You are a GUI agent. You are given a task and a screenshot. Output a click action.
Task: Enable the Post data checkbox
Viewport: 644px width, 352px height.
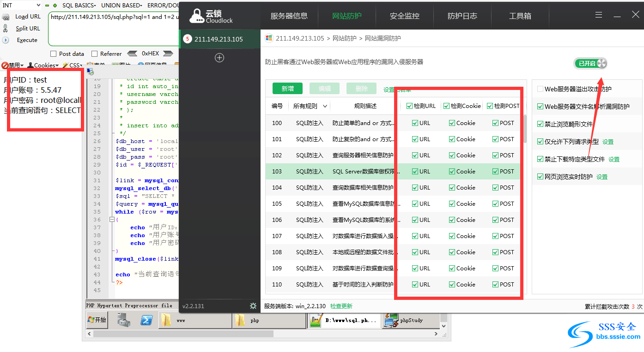pos(53,54)
